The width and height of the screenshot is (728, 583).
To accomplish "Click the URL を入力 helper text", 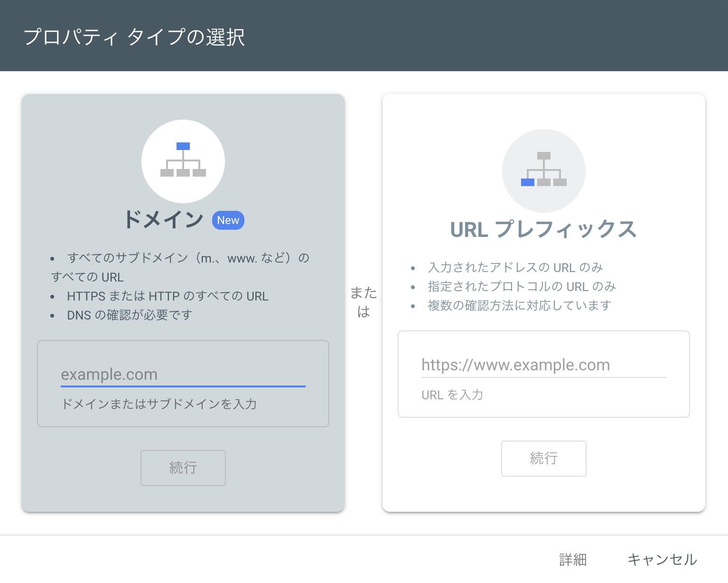I will (x=452, y=395).
